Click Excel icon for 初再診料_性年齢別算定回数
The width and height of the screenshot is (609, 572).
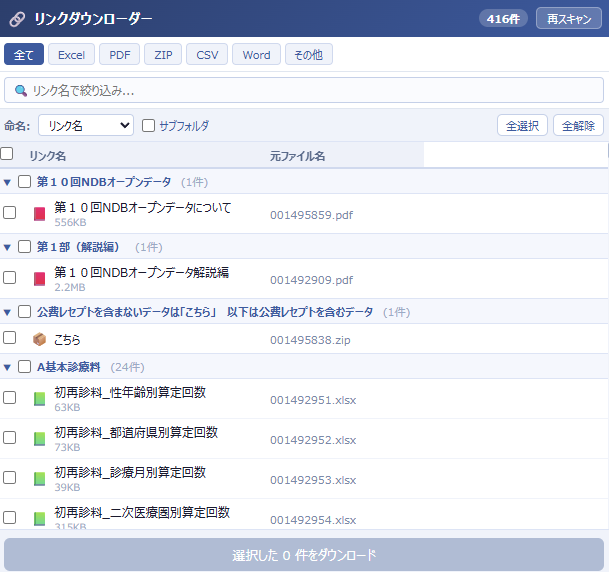tap(40, 399)
